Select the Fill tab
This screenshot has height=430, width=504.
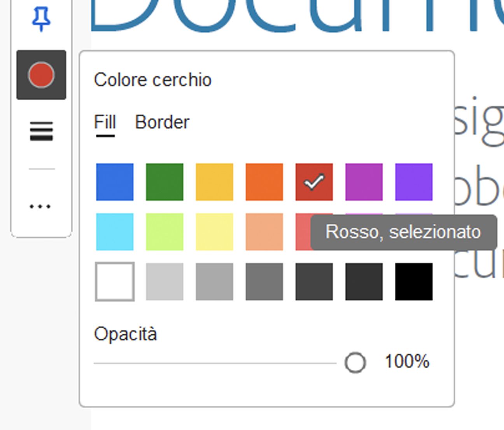(105, 122)
